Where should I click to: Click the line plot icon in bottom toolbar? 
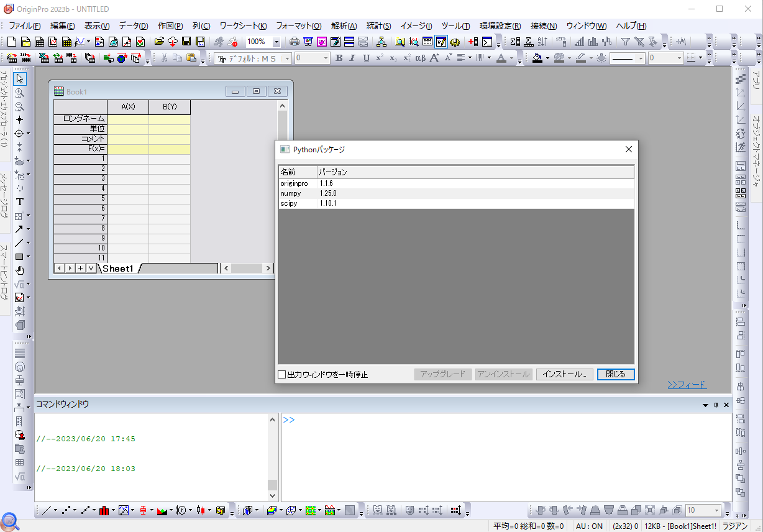click(x=47, y=510)
